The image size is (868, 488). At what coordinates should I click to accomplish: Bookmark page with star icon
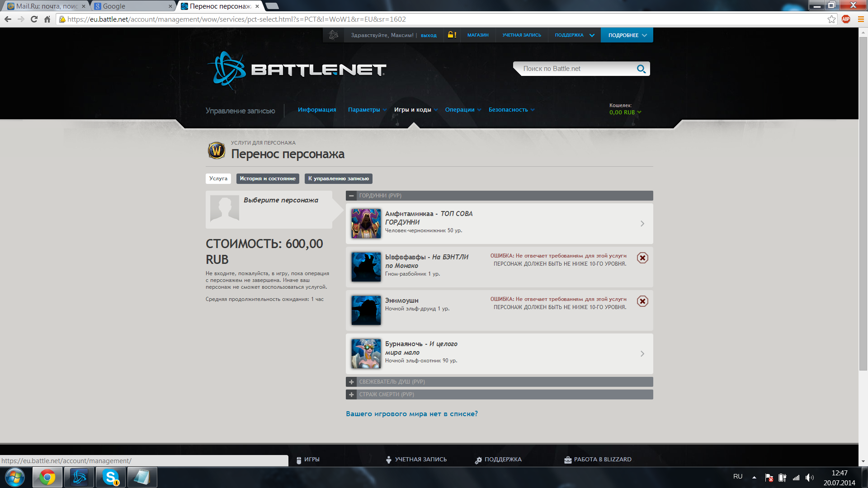(x=831, y=19)
